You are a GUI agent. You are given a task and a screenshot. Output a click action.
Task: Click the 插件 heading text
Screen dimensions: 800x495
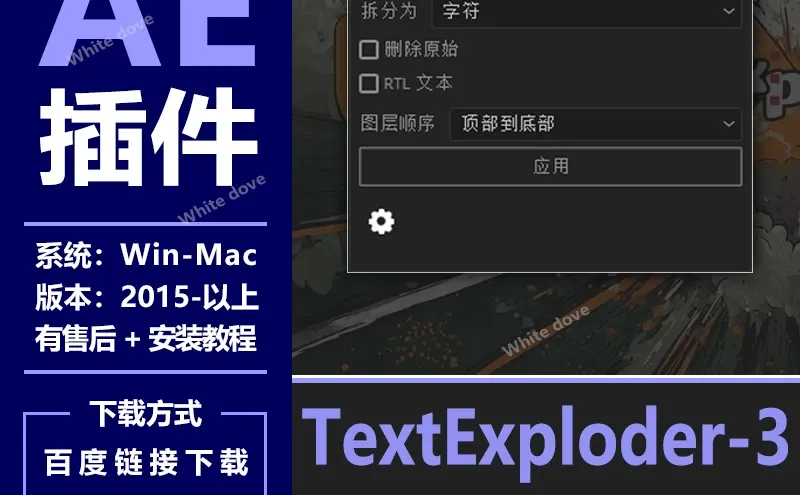coord(148,137)
